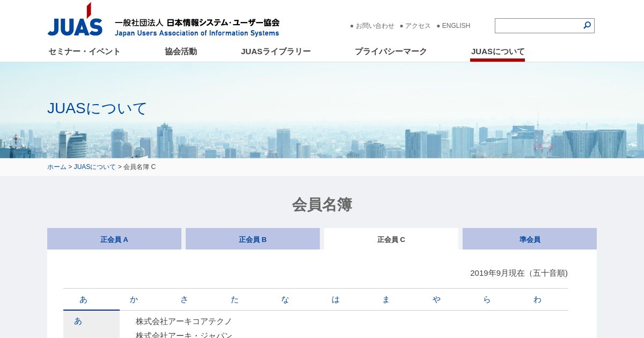Image resolution: width=644 pixels, height=338 pixels.
Task: Go to JUASについて in the breadcrumb
Action: (x=95, y=167)
